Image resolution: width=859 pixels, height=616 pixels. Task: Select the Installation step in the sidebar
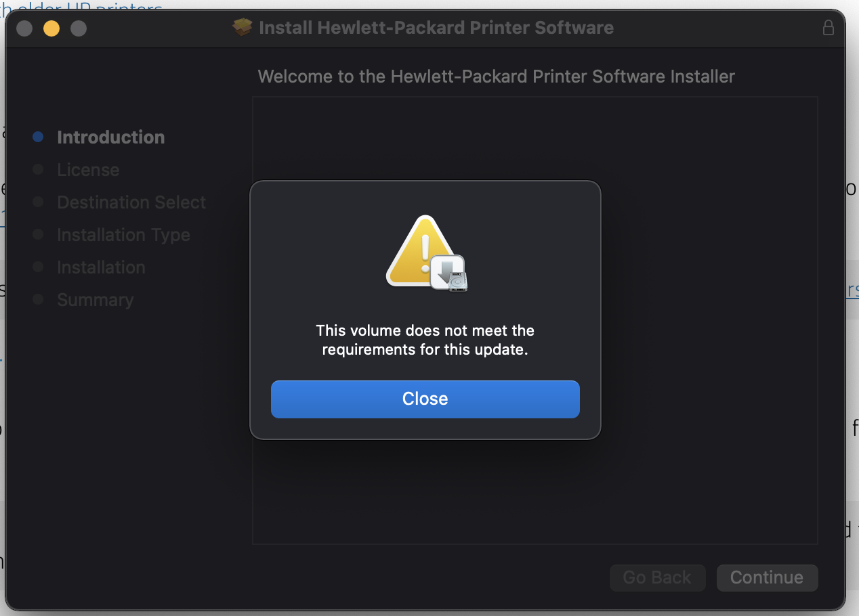point(101,267)
